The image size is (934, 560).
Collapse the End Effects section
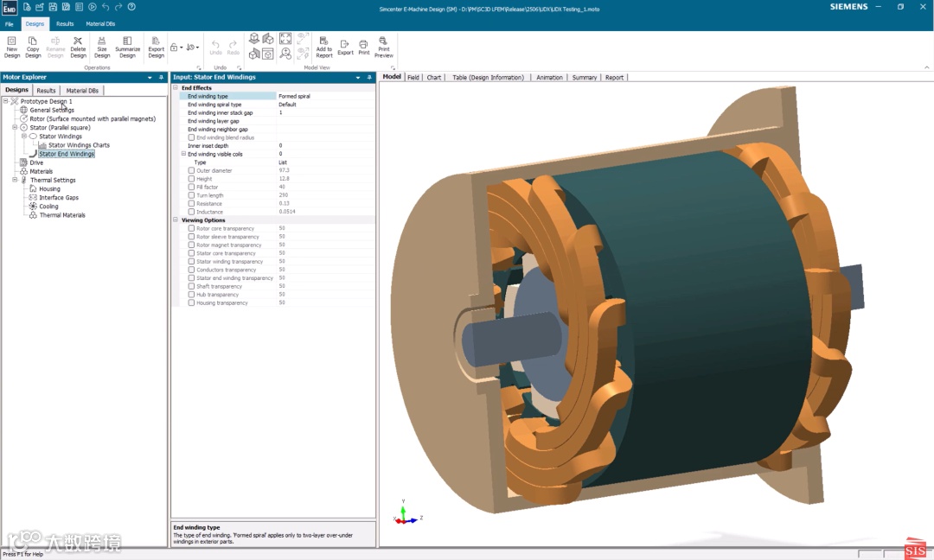tap(176, 87)
